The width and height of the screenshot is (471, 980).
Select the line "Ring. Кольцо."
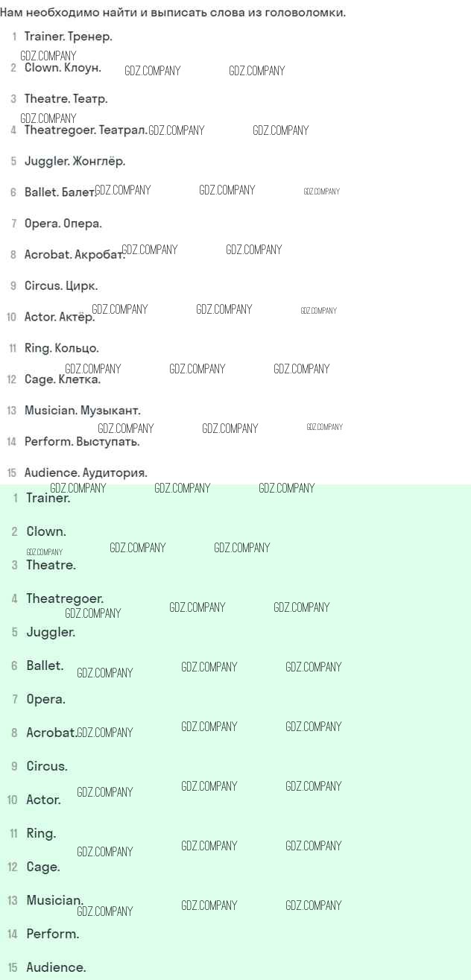coord(61,348)
